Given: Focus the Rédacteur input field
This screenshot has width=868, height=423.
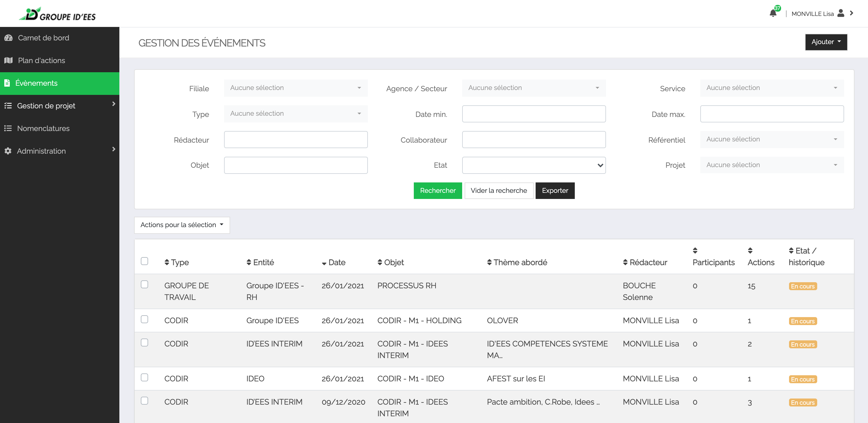Looking at the screenshot, I should (x=296, y=140).
